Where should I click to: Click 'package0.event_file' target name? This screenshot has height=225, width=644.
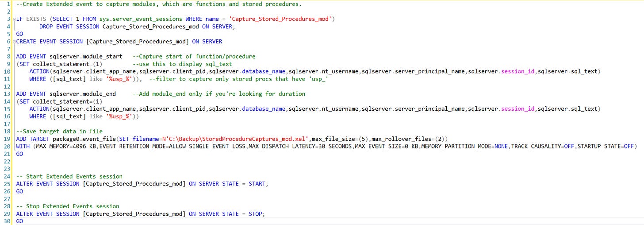(82, 139)
